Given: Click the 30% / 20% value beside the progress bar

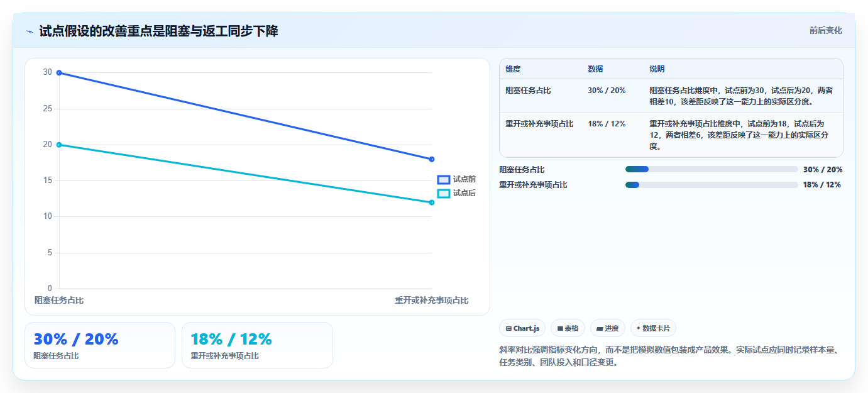Looking at the screenshot, I should point(823,170).
